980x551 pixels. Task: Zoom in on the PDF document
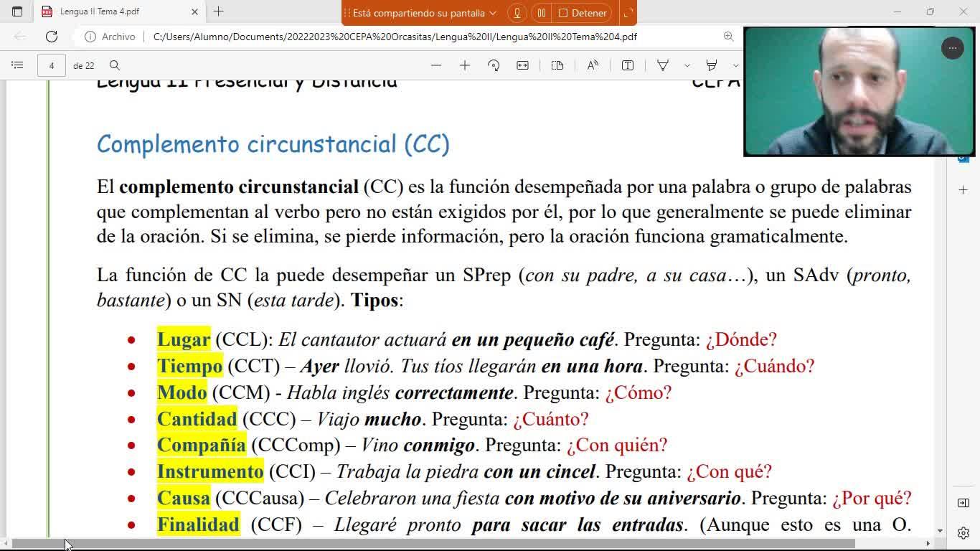465,65
